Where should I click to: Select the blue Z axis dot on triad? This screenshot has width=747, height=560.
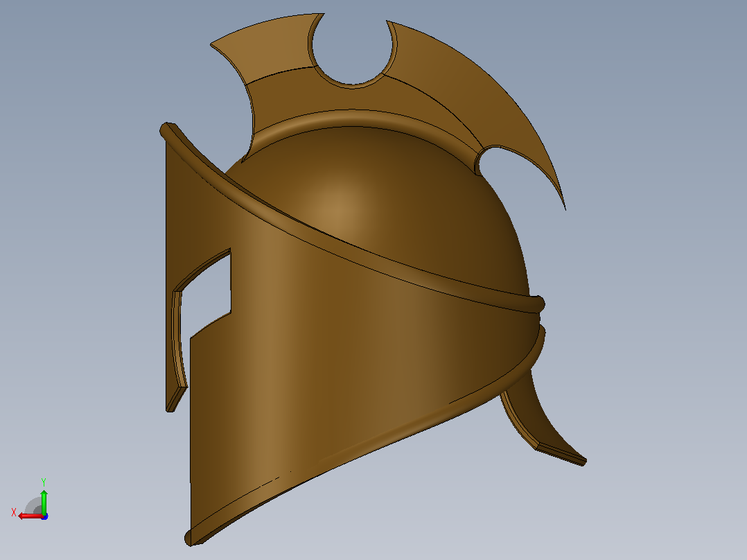[x=44, y=516]
